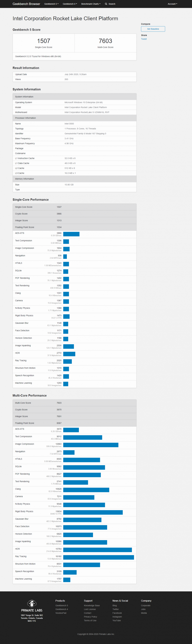Open Search in the navigation bar
The height and width of the screenshot is (644, 192).
click(110, 4)
